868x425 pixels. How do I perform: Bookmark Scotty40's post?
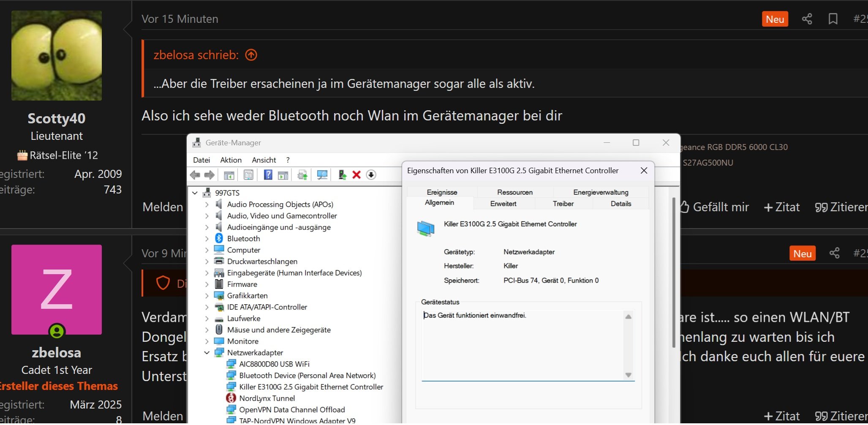[833, 19]
